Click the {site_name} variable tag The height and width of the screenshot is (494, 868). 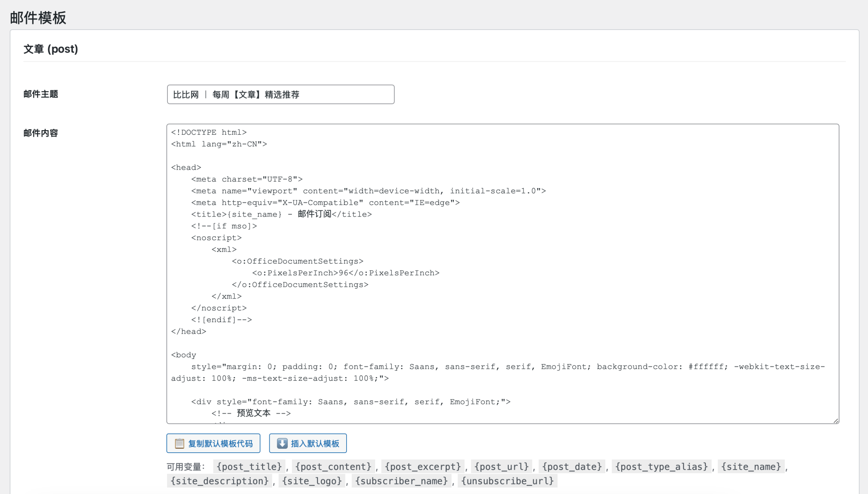click(x=751, y=466)
